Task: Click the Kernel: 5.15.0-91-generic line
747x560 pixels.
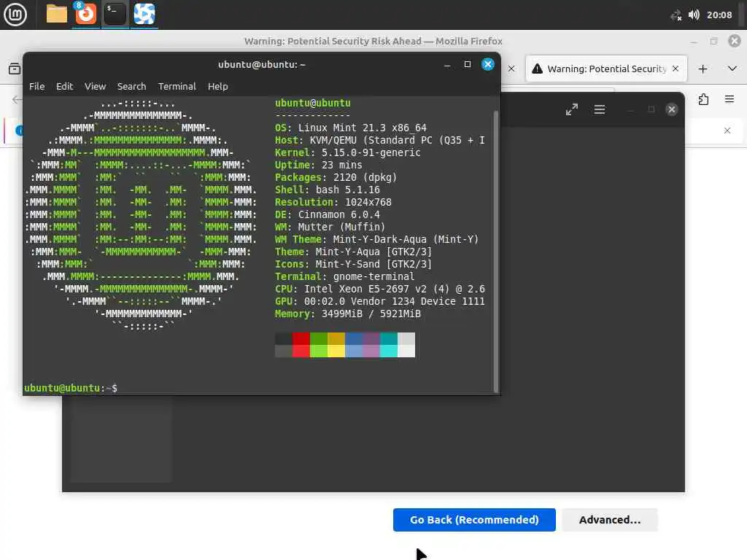Action: (348, 152)
